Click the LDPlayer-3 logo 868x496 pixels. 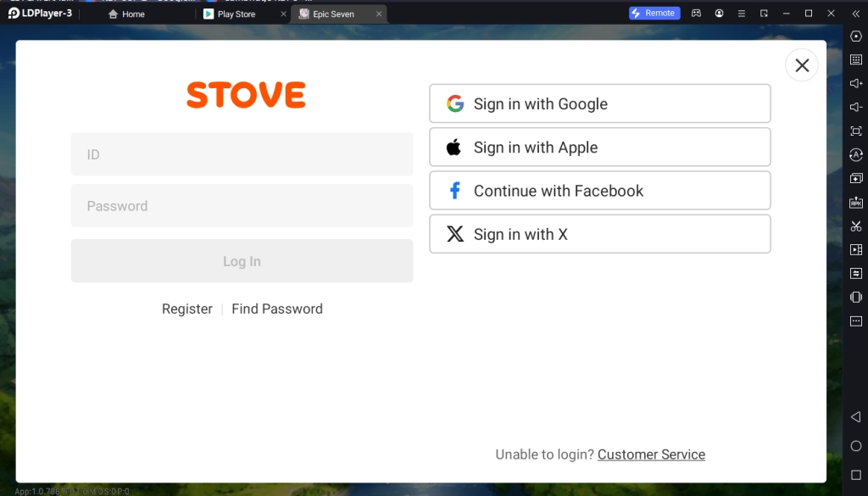click(x=40, y=14)
